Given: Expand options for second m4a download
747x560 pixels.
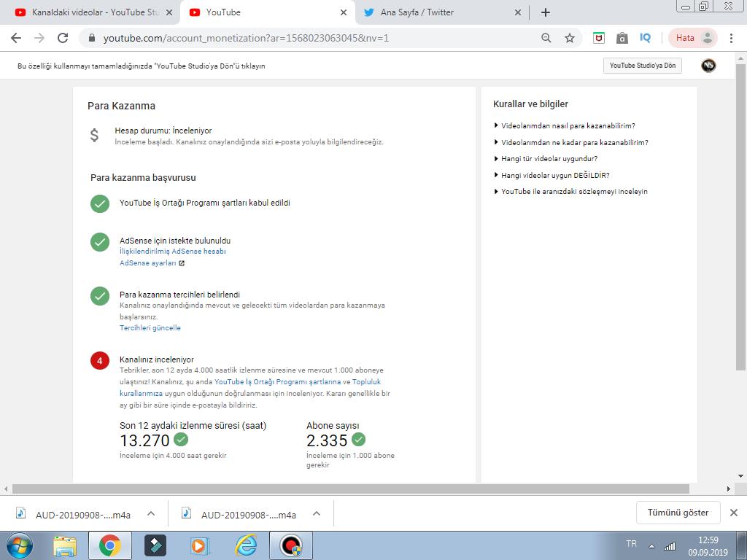Looking at the screenshot, I should pos(317,513).
